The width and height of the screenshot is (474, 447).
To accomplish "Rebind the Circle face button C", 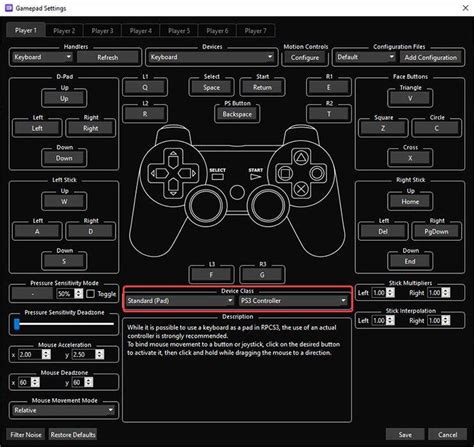I will click(x=437, y=128).
